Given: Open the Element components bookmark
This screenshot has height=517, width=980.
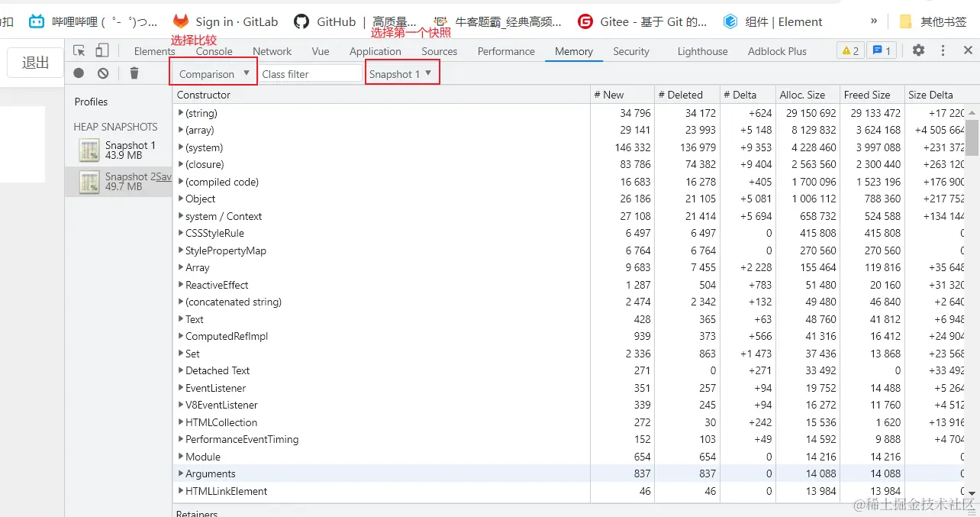Looking at the screenshot, I should coord(773,21).
